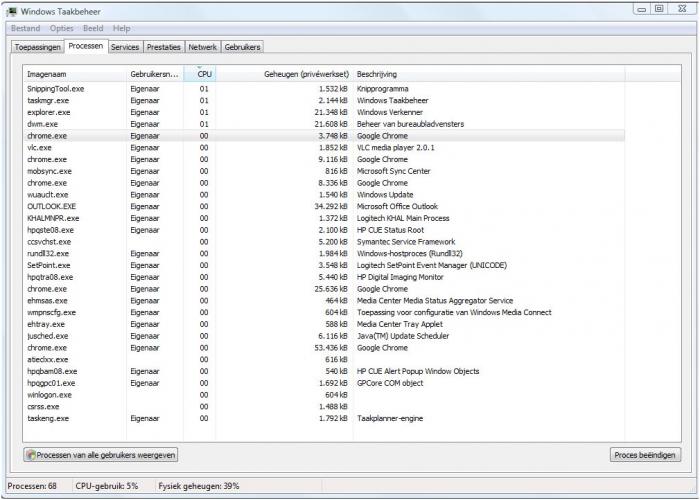Open the Bestand menu

(x=25, y=29)
